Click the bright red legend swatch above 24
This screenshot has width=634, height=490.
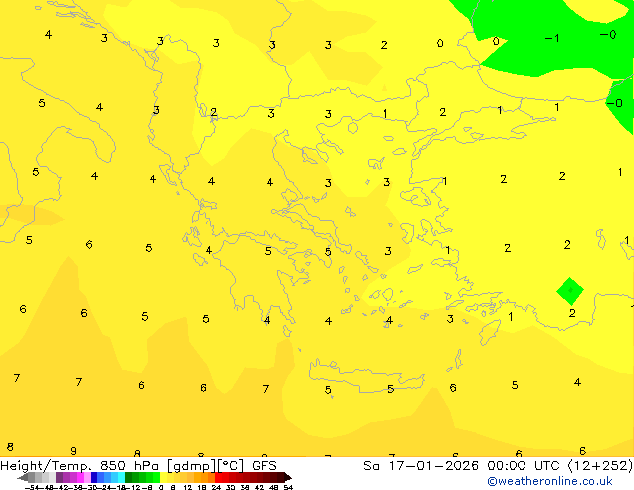click(218, 477)
